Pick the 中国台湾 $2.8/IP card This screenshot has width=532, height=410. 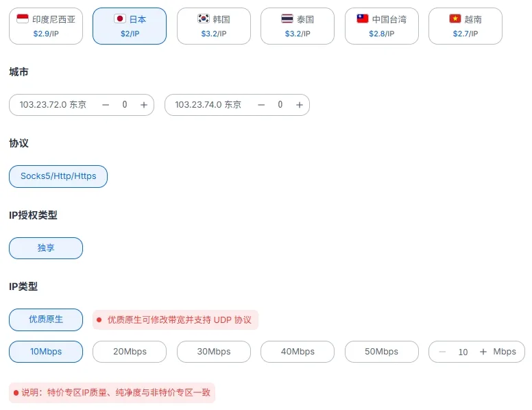pos(382,26)
